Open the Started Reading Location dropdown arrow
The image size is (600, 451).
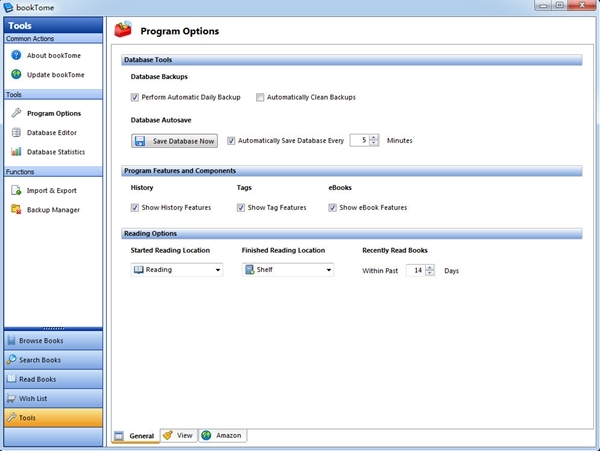(x=217, y=270)
